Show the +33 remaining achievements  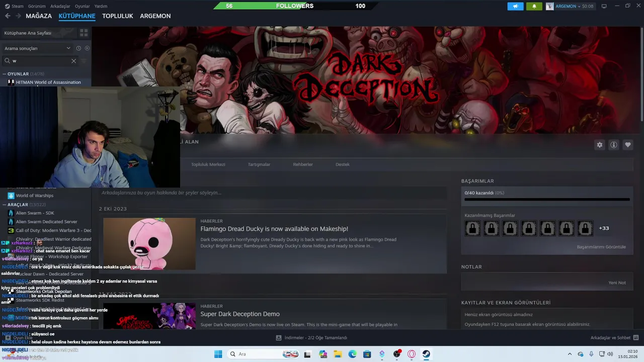(x=604, y=228)
